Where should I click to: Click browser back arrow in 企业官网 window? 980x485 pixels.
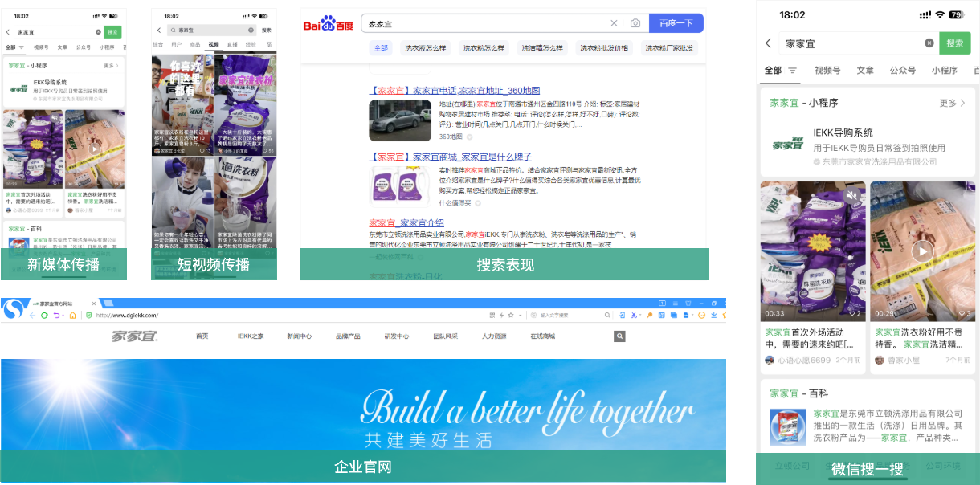pos(32,316)
